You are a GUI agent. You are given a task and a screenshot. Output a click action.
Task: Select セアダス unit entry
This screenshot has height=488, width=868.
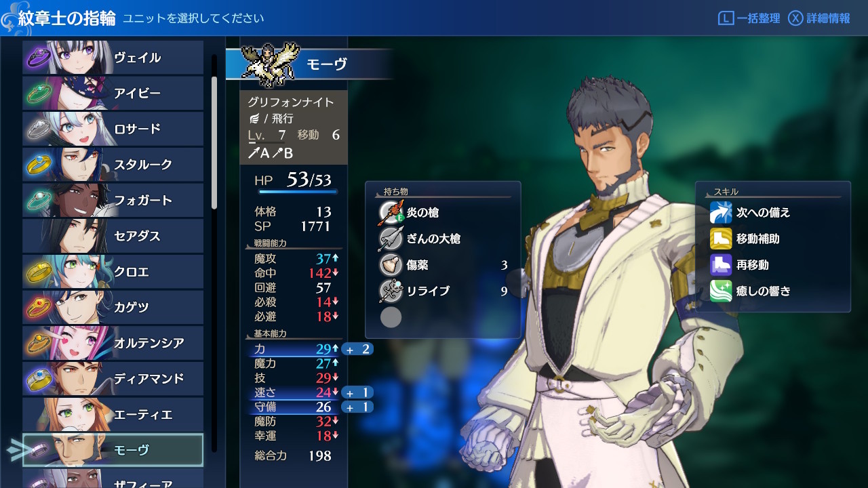coord(113,236)
